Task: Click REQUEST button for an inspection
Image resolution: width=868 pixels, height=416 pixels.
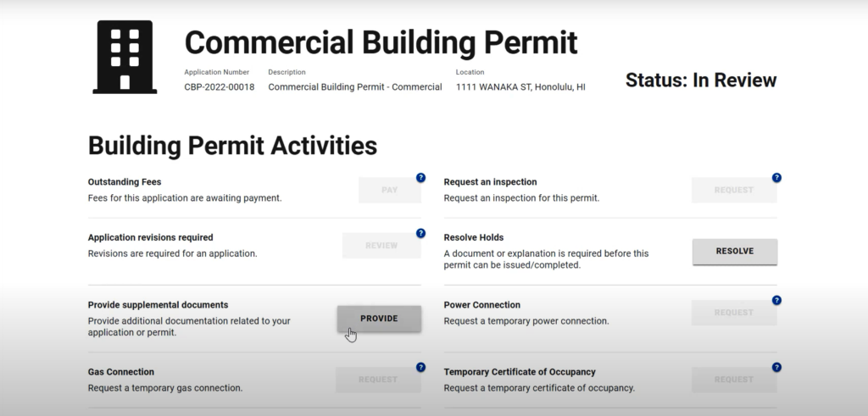Action: pos(734,190)
